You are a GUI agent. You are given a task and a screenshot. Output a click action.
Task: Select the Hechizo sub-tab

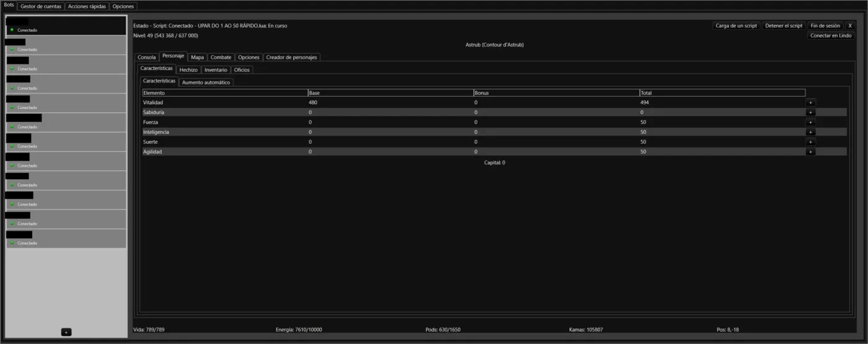(x=188, y=70)
